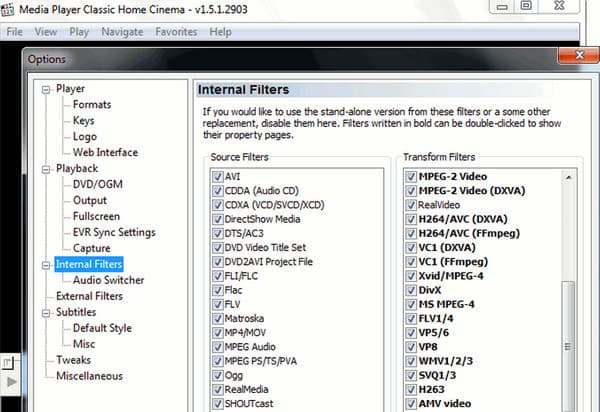Open the File menu
The height and width of the screenshot is (412, 600).
pos(15,32)
